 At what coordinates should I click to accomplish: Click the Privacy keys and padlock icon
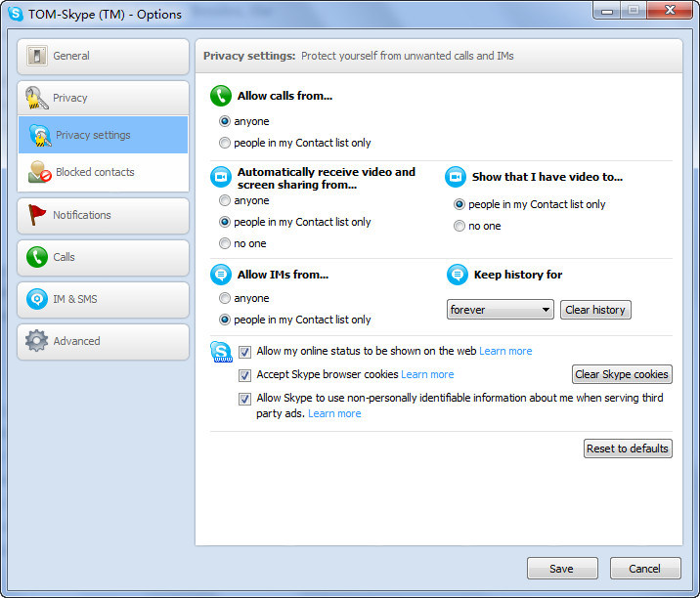click(x=36, y=98)
